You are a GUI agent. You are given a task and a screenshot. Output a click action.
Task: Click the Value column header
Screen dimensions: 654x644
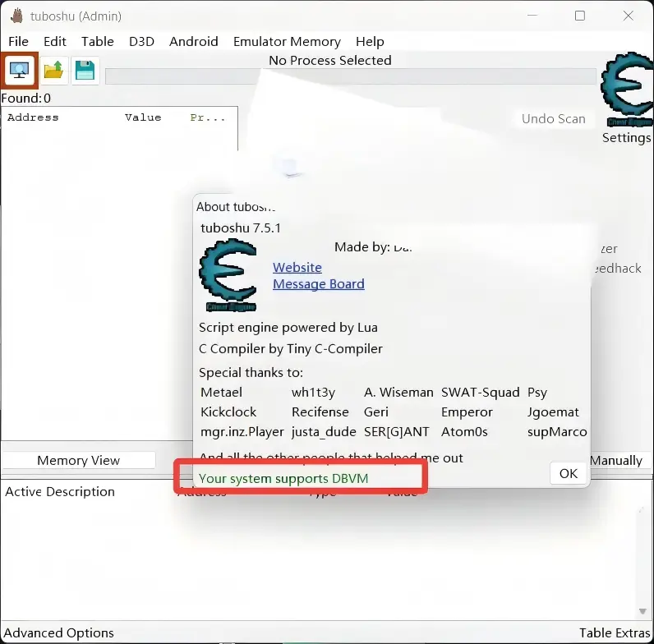point(143,117)
